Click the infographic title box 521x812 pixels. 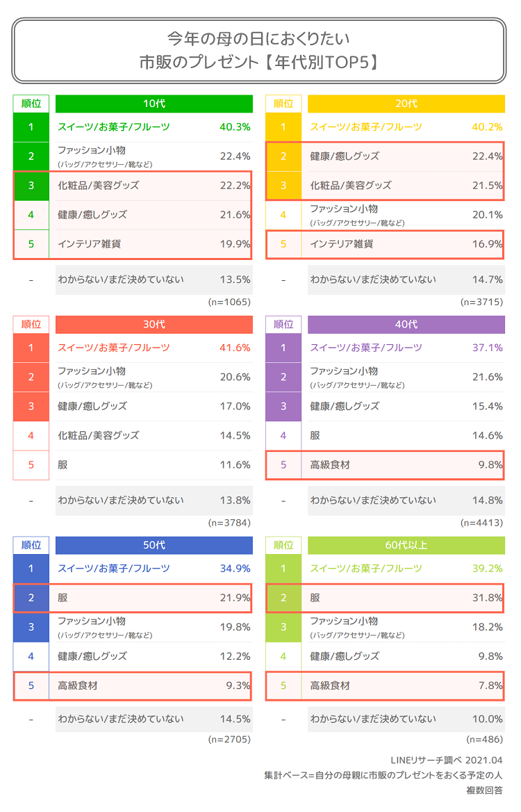click(258, 51)
